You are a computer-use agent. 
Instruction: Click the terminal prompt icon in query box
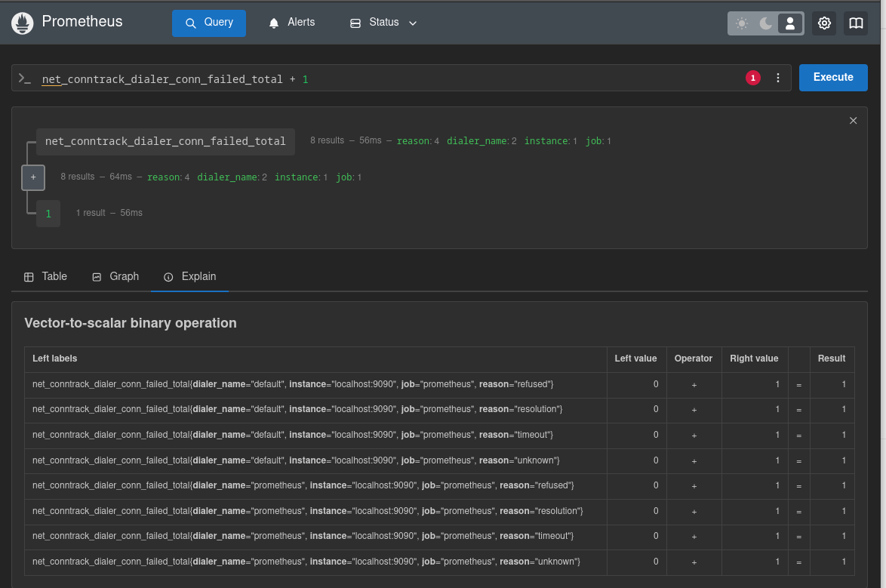pyautogui.click(x=24, y=79)
